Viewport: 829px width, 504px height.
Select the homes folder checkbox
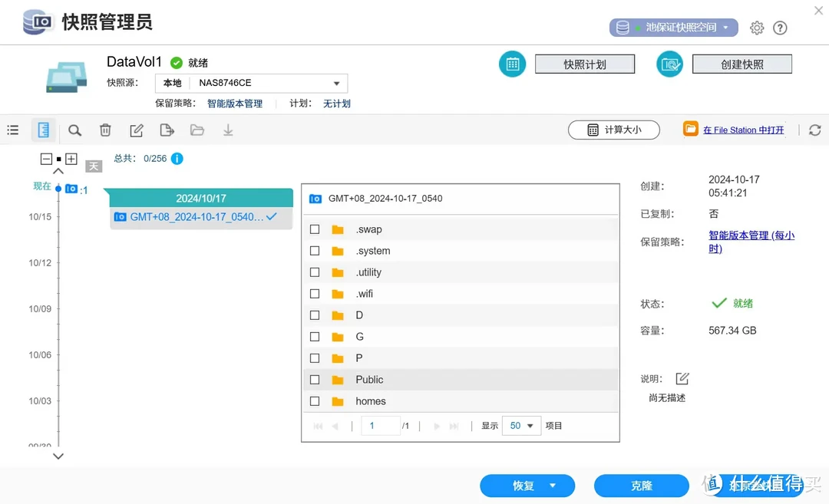[x=315, y=401]
